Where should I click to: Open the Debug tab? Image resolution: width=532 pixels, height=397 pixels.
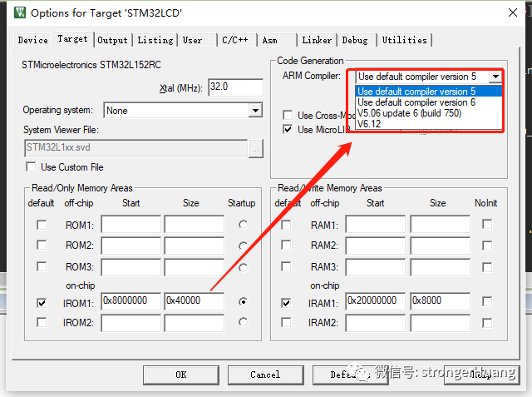tap(357, 40)
